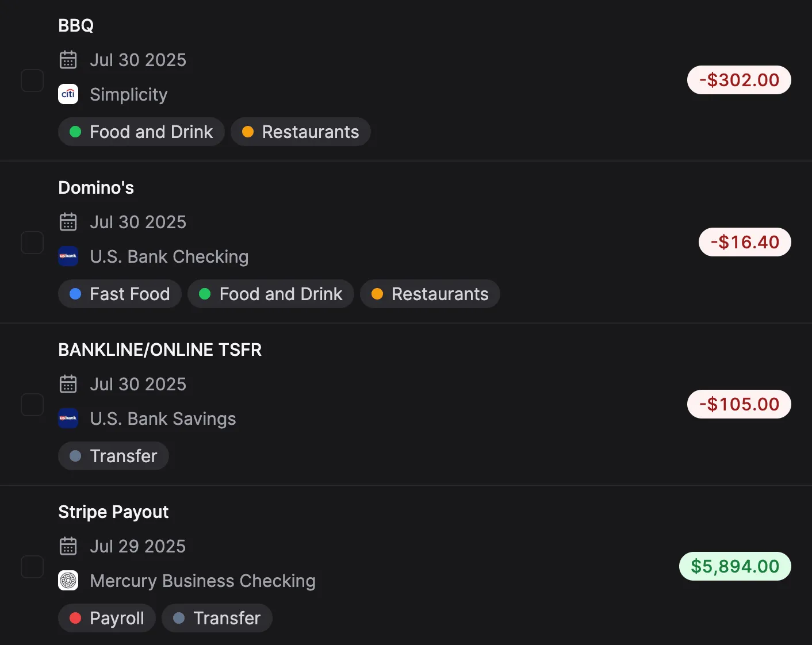Click the Mercury Business Checking account icon
This screenshot has width=812, height=645.
click(68, 581)
